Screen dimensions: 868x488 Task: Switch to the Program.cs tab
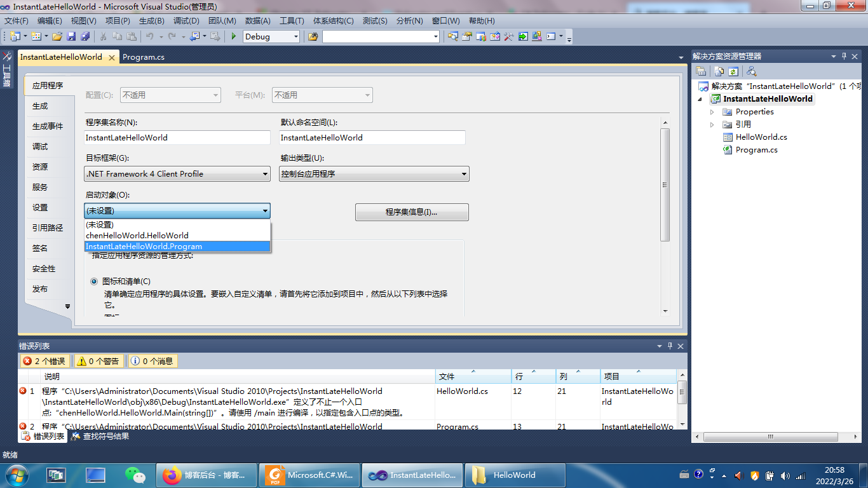pyautogui.click(x=144, y=57)
